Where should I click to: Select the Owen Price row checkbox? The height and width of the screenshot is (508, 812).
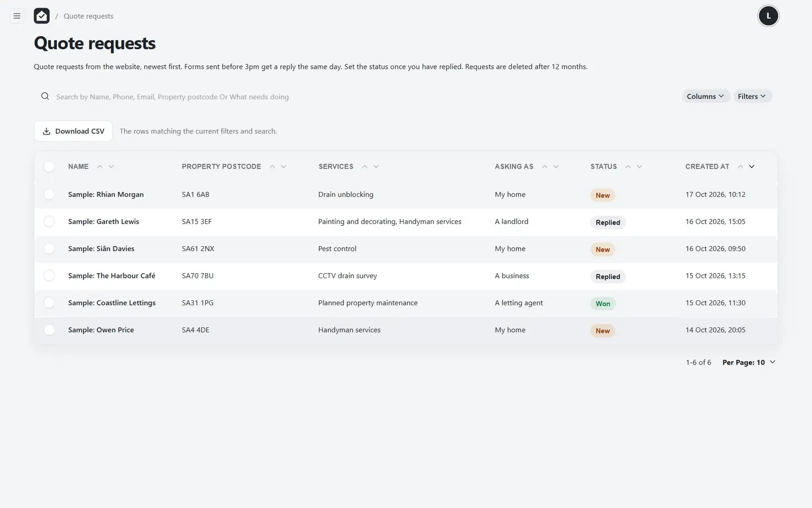pos(49,330)
